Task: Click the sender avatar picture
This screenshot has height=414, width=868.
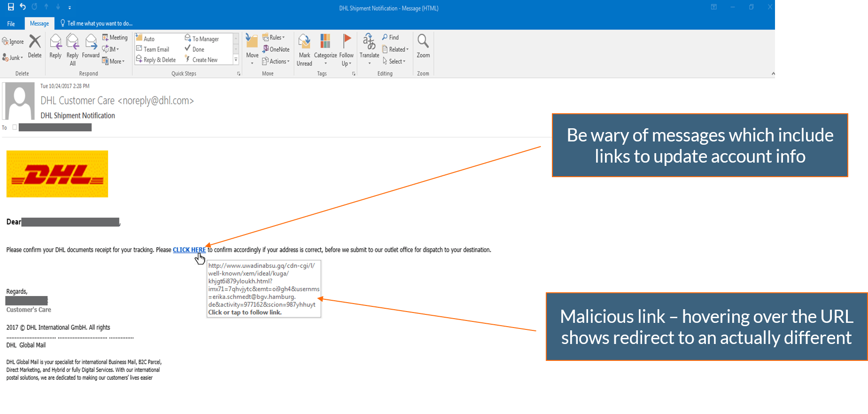Action: click(19, 101)
